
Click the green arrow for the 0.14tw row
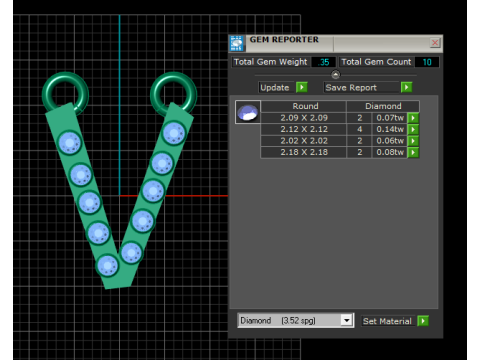413,129
